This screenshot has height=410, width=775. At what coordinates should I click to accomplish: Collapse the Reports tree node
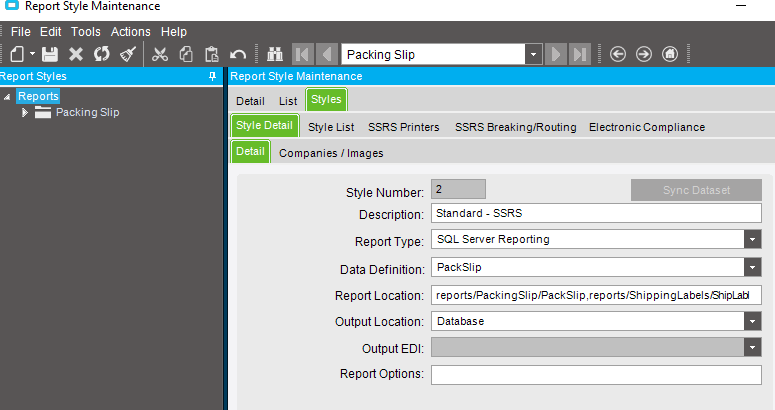point(7,97)
